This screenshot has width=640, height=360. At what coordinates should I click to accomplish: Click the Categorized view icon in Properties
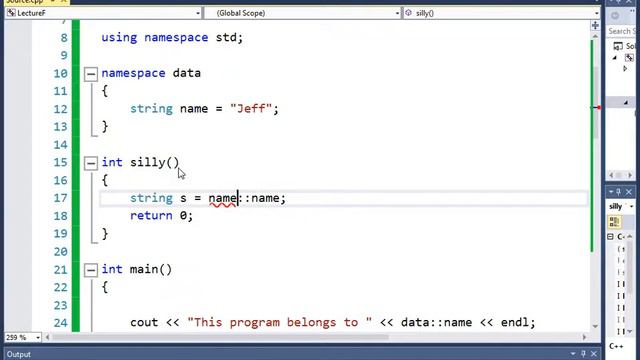click(x=614, y=222)
